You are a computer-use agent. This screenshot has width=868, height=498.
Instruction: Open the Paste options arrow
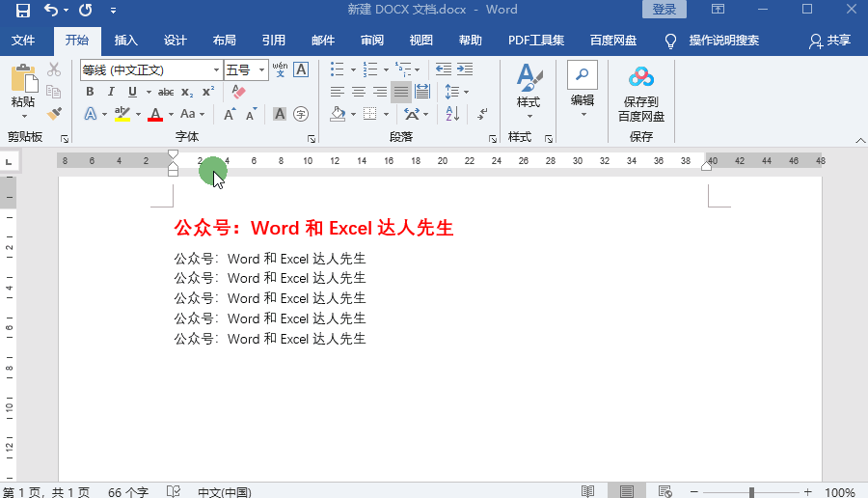tap(24, 116)
